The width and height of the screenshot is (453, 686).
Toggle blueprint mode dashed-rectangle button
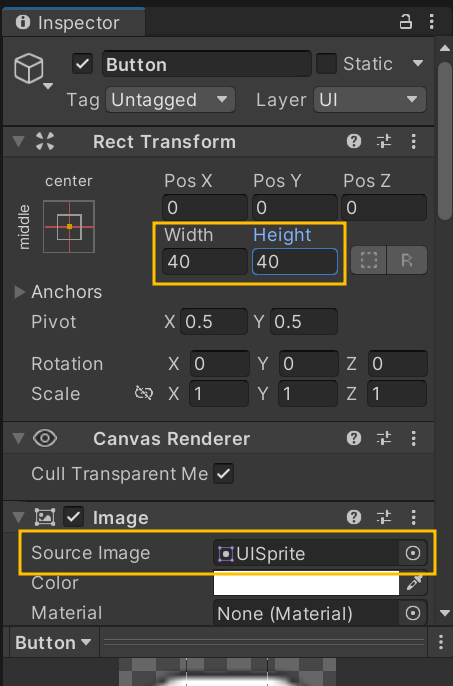[x=369, y=260]
